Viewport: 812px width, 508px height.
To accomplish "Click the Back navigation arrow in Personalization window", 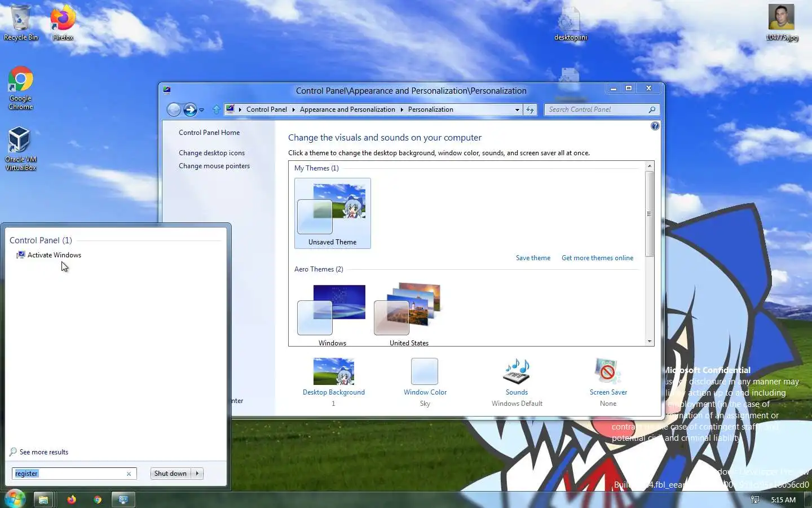I will [174, 110].
